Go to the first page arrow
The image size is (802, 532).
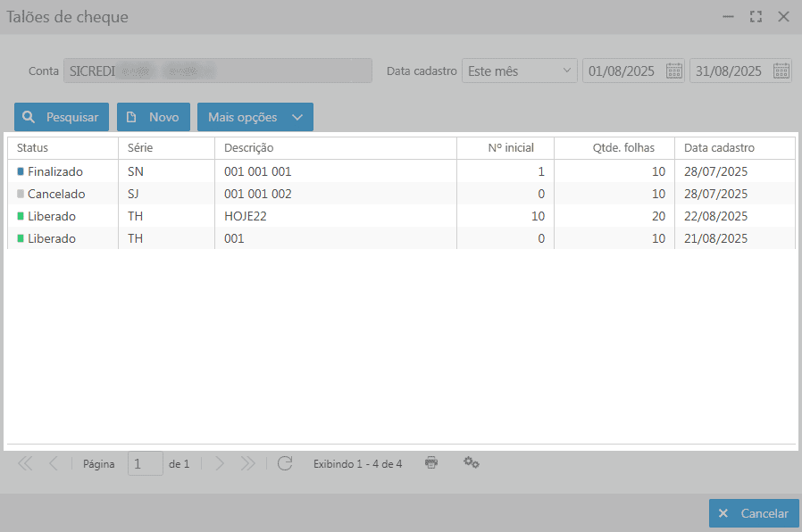coord(25,463)
